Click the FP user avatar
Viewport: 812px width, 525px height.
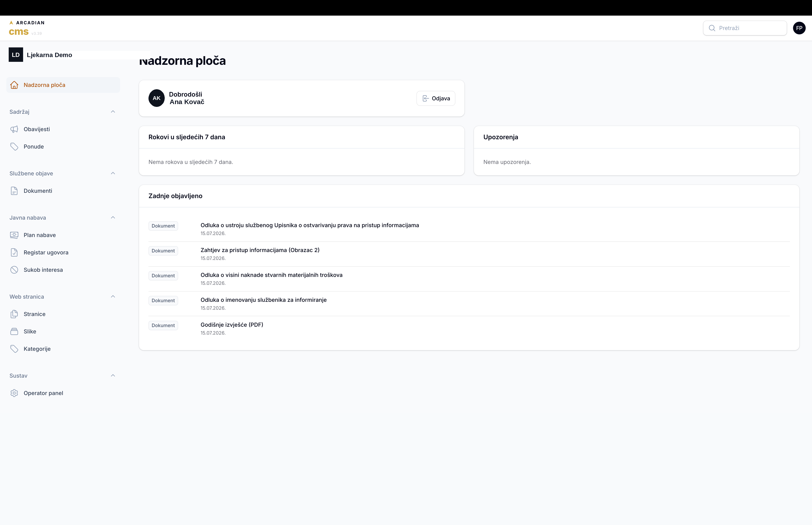tap(799, 28)
